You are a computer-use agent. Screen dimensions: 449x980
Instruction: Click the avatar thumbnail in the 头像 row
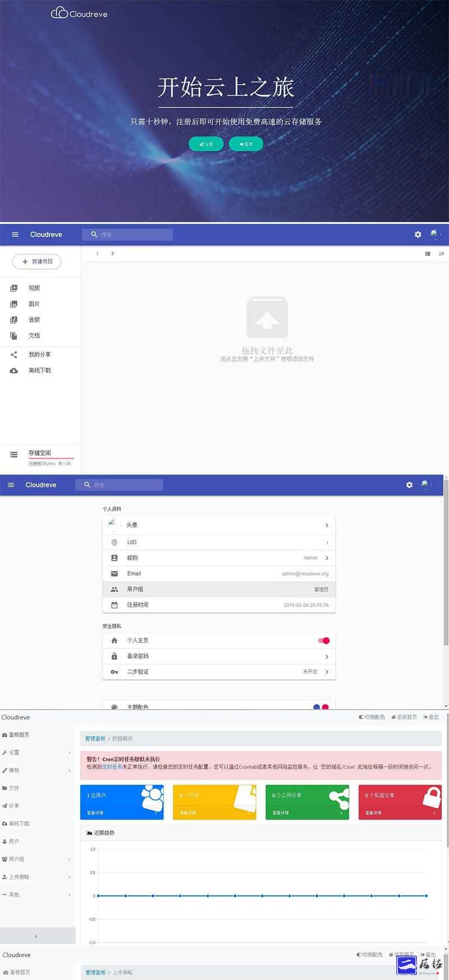[113, 524]
